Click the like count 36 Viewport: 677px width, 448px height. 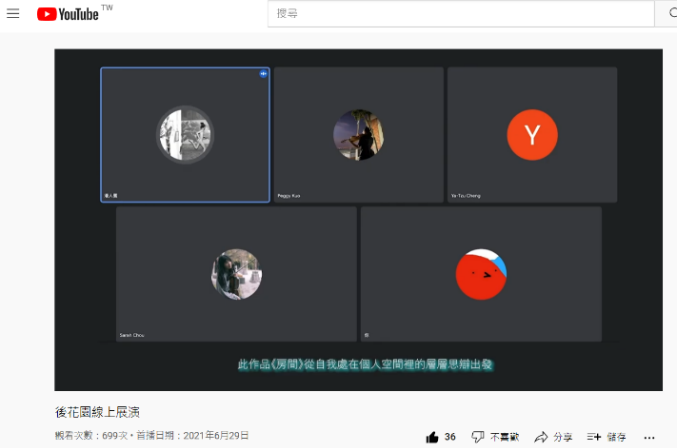[450, 437]
